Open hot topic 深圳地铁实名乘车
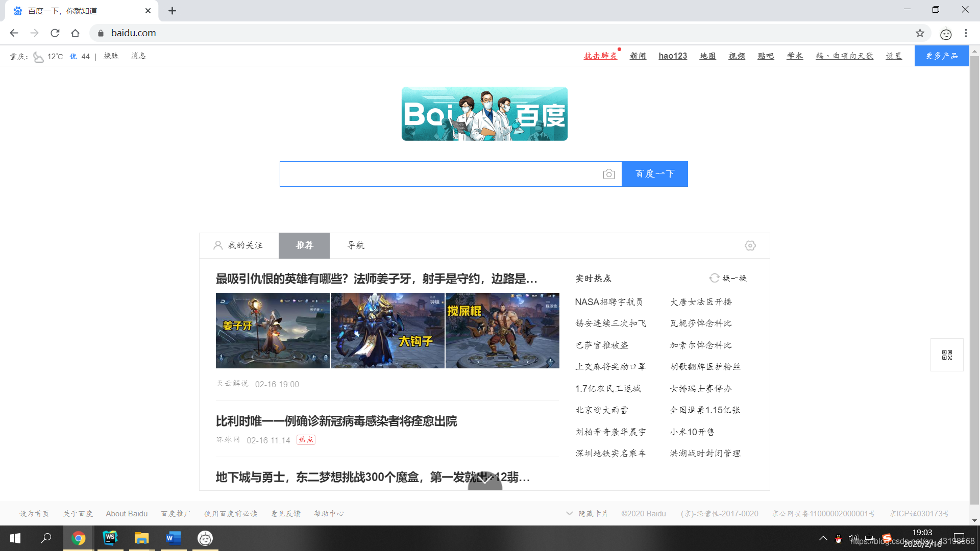The image size is (980, 551). (611, 454)
